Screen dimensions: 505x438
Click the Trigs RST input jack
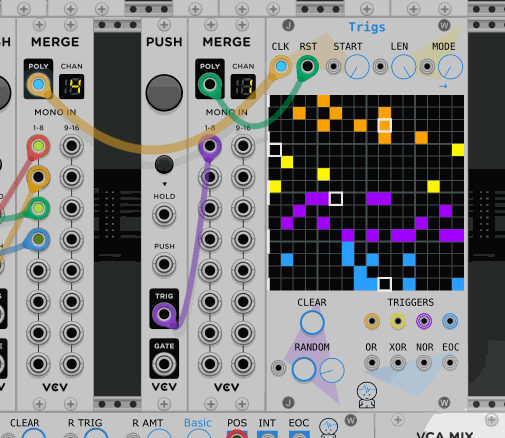coord(307,66)
